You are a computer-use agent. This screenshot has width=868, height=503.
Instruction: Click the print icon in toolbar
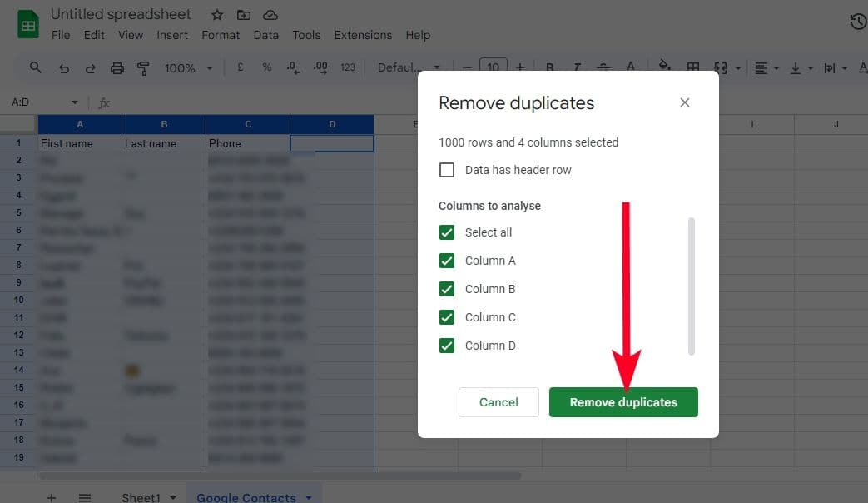(x=117, y=67)
